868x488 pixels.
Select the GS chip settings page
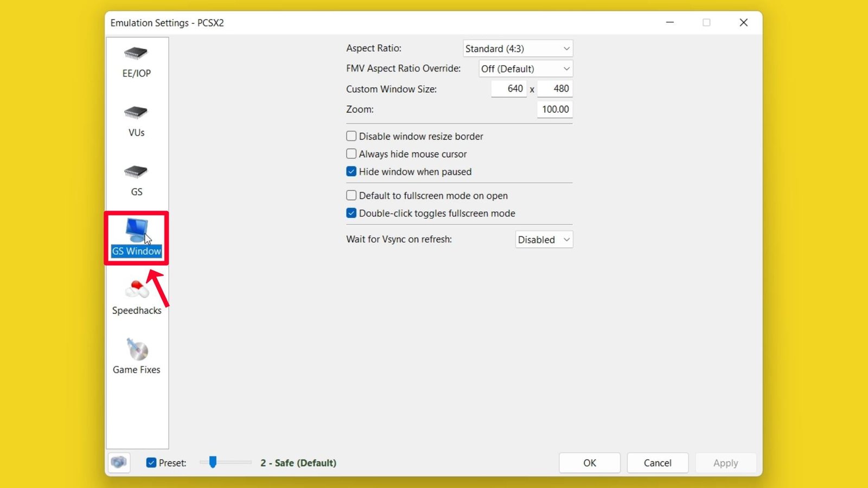(136, 181)
